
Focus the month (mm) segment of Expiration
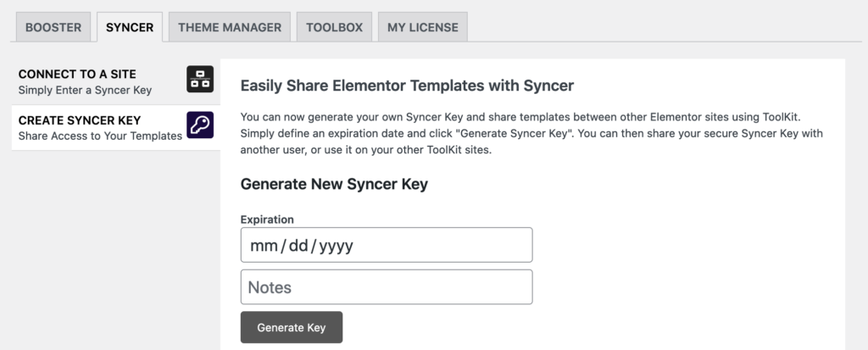[x=264, y=245]
